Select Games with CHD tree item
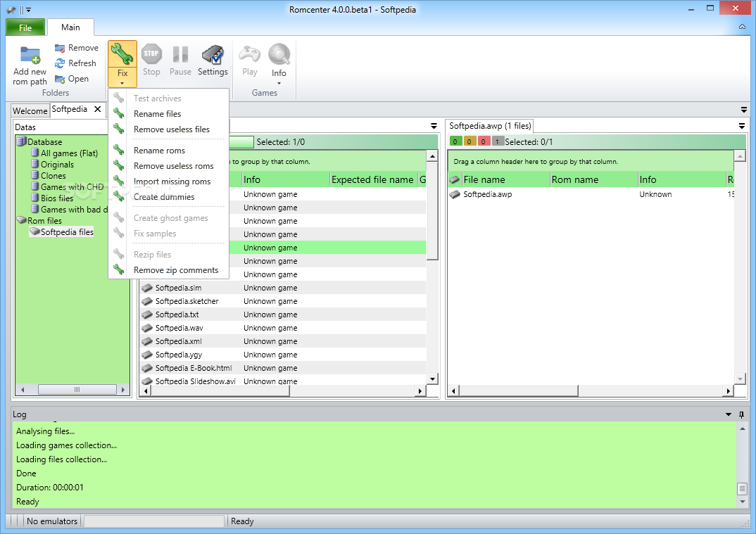756x534 pixels. [x=72, y=187]
